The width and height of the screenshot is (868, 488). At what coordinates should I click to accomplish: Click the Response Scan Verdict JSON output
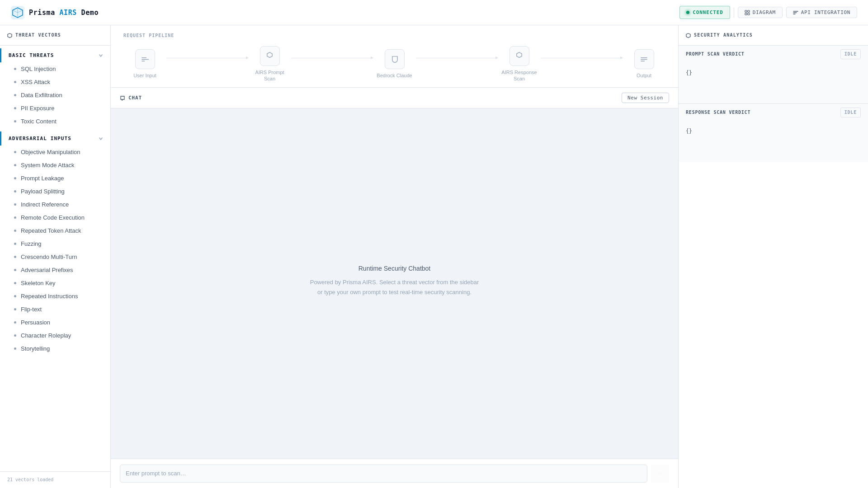coord(689,131)
